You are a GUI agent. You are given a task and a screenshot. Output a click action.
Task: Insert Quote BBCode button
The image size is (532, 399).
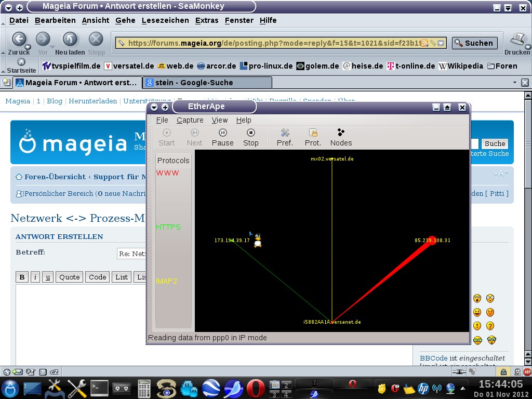tap(69, 277)
